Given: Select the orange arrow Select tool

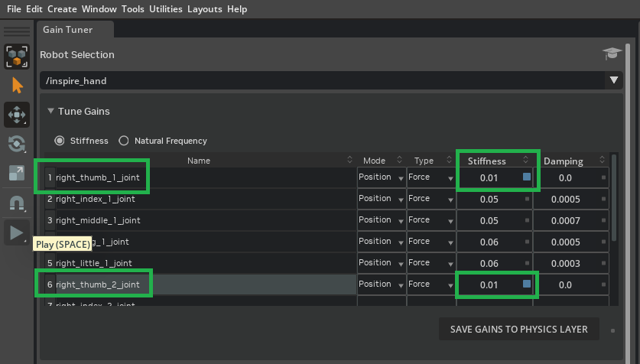Looking at the screenshot, I should (16, 84).
